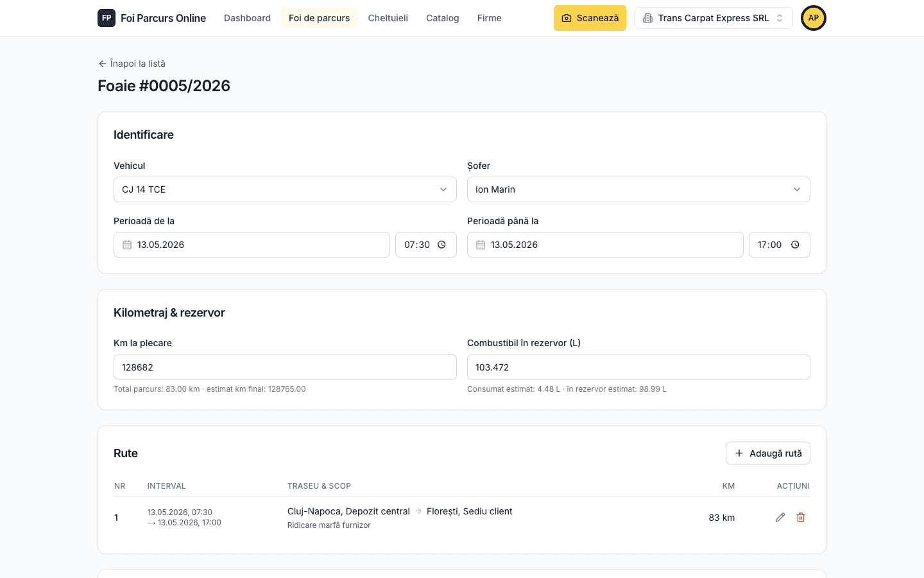Click start date field 13.05.2026

(x=252, y=245)
